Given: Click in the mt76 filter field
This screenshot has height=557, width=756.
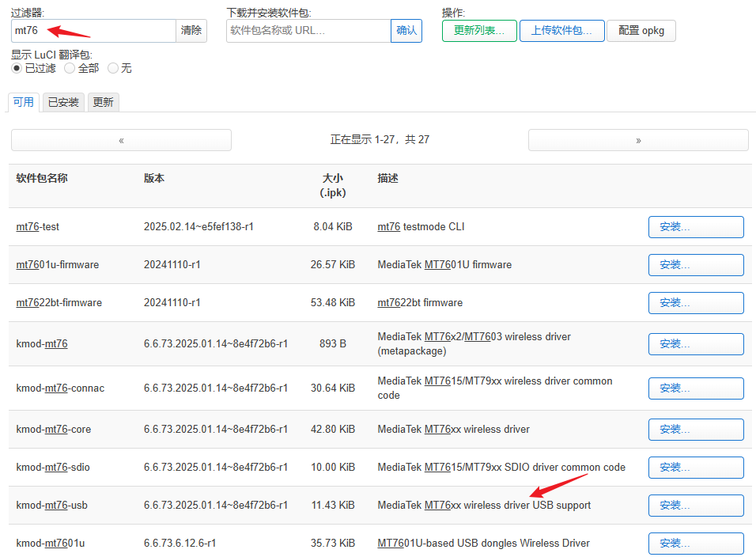Looking at the screenshot, I should [x=93, y=31].
